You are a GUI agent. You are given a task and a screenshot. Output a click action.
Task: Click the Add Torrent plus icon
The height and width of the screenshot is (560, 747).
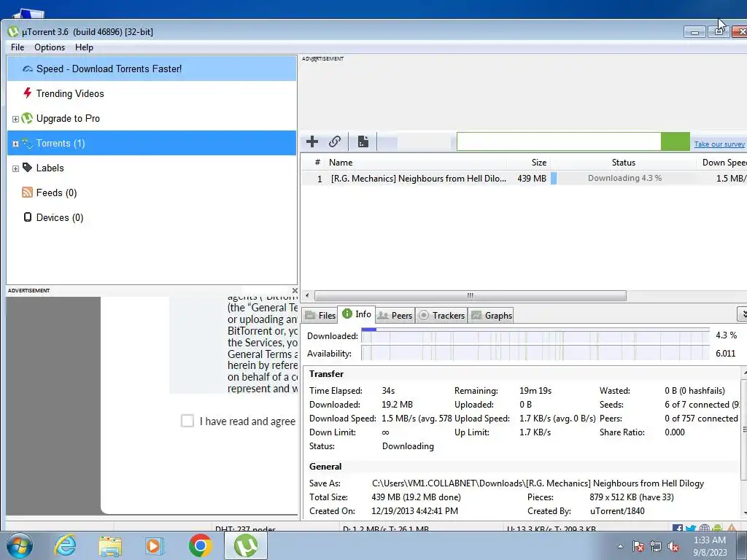pyautogui.click(x=312, y=141)
